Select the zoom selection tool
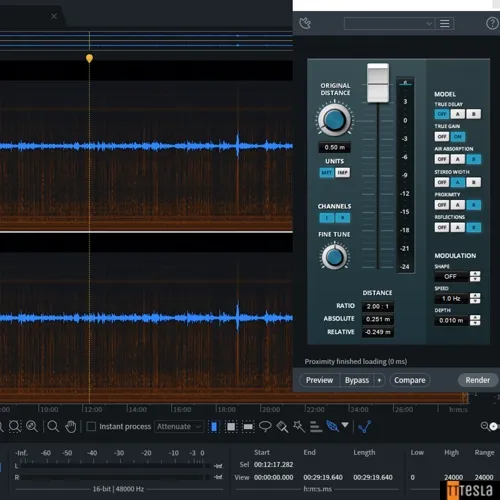500x500 pixels. 15,426
